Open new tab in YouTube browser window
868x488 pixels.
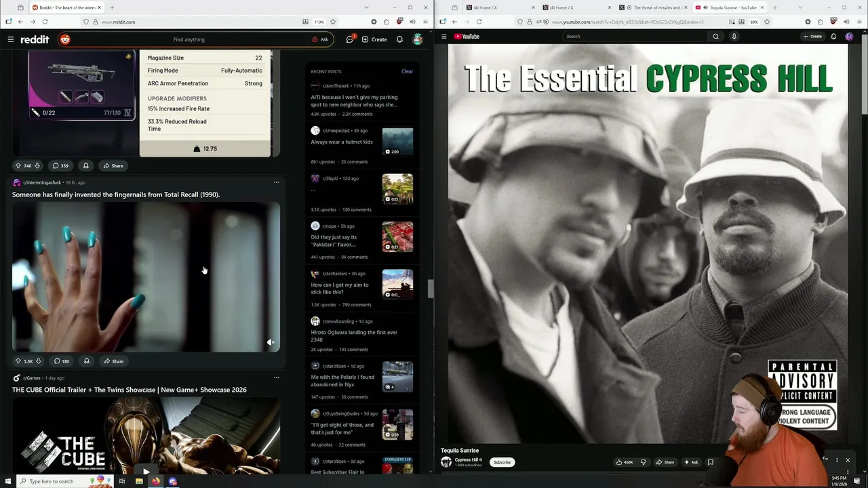pos(774,7)
